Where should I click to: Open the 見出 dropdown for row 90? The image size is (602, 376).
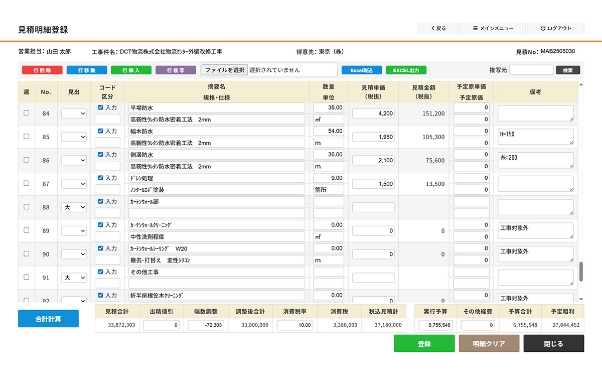point(74,254)
